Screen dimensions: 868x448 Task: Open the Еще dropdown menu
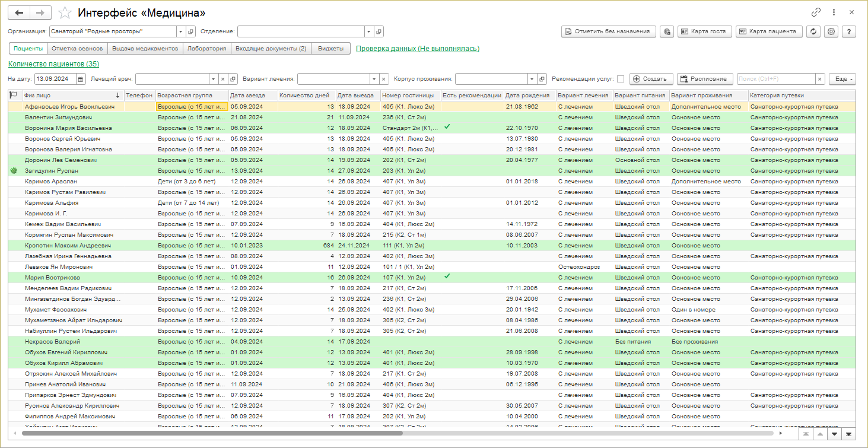pyautogui.click(x=842, y=79)
